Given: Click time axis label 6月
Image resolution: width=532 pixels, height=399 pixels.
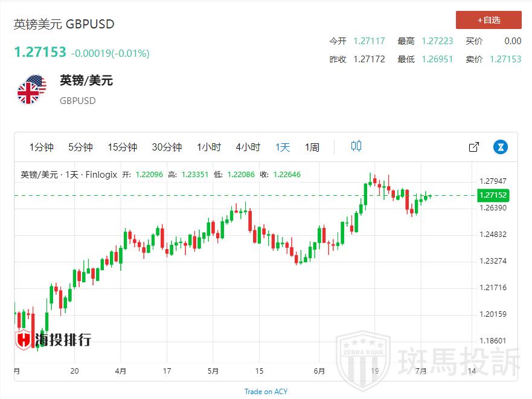Looking at the screenshot, I should pyautogui.click(x=319, y=371).
